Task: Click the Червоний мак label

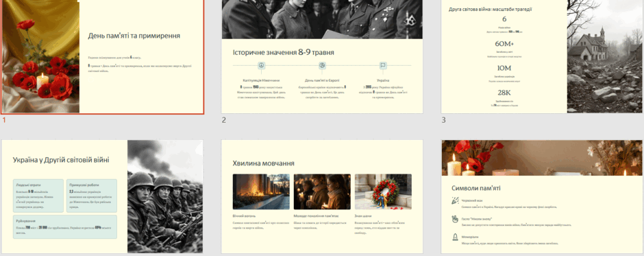Action: 472,200
